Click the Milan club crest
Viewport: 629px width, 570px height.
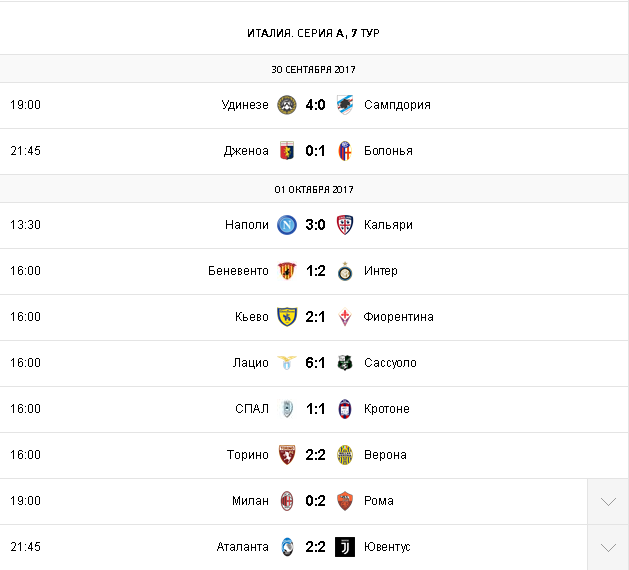tap(287, 501)
